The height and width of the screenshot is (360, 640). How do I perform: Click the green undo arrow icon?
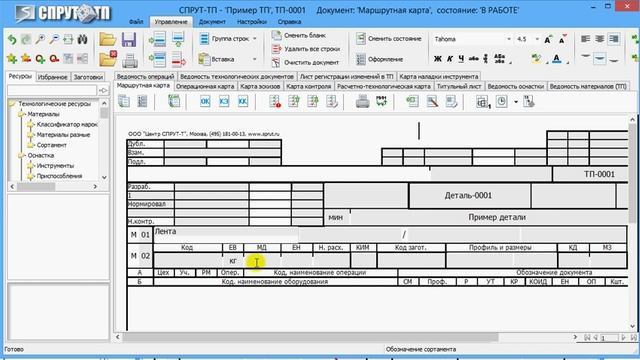(x=12, y=39)
